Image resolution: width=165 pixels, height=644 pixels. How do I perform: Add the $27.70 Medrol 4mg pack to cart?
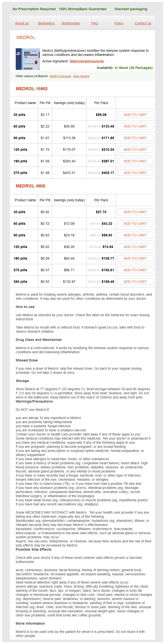135,212
